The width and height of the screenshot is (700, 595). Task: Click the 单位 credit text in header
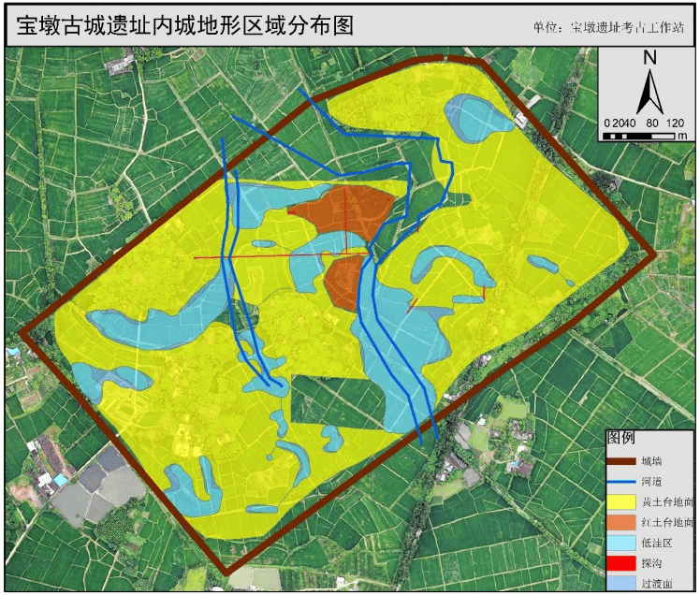608,28
